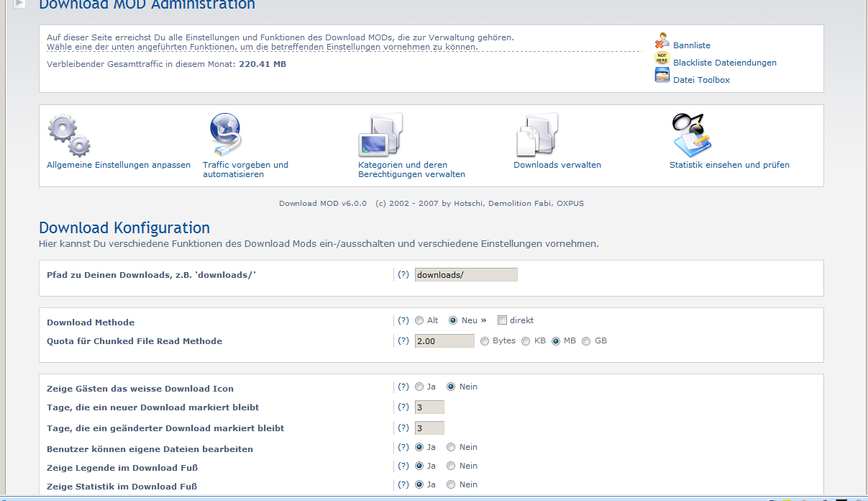Expand the arrow beside page title

[19, 4]
